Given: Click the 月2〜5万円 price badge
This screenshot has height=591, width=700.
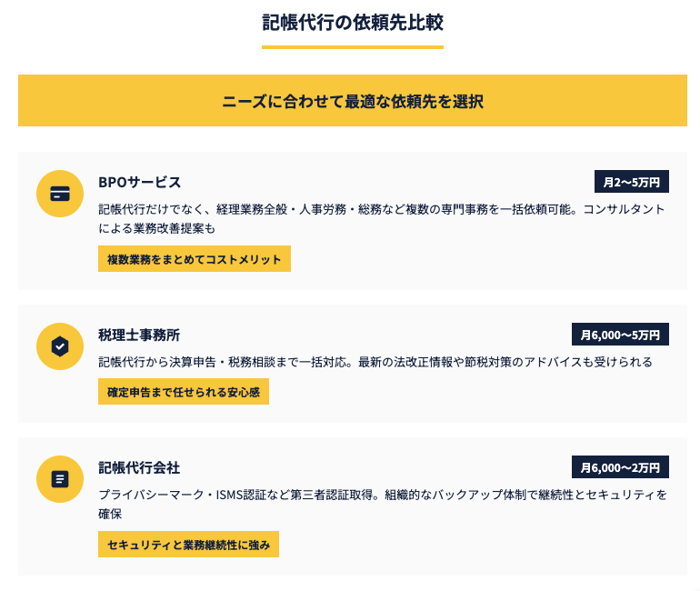Looking at the screenshot, I should pyautogui.click(x=632, y=182).
